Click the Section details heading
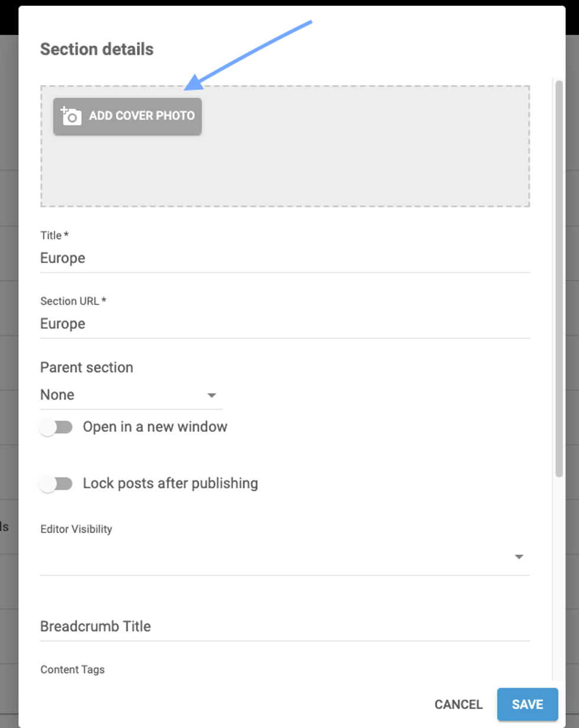This screenshot has width=579, height=728. pyautogui.click(x=96, y=50)
